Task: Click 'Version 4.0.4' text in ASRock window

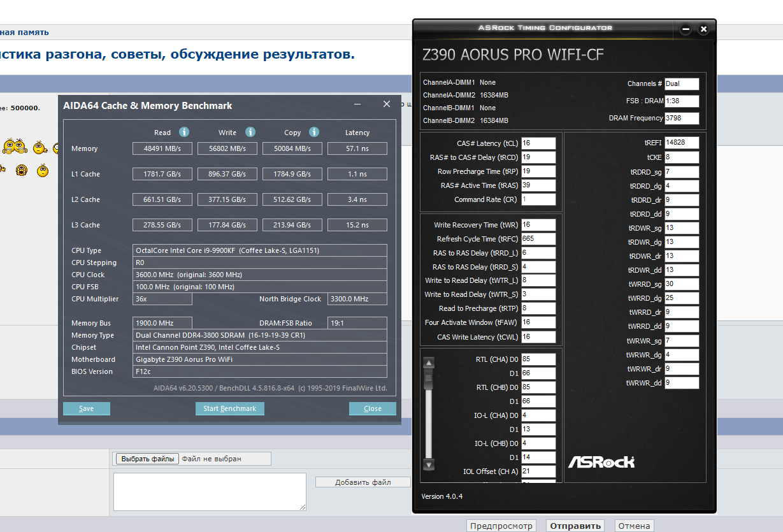Action: (x=442, y=496)
